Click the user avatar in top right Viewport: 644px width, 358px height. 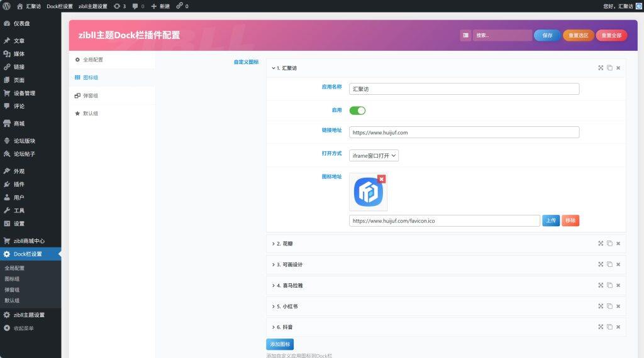click(639, 6)
